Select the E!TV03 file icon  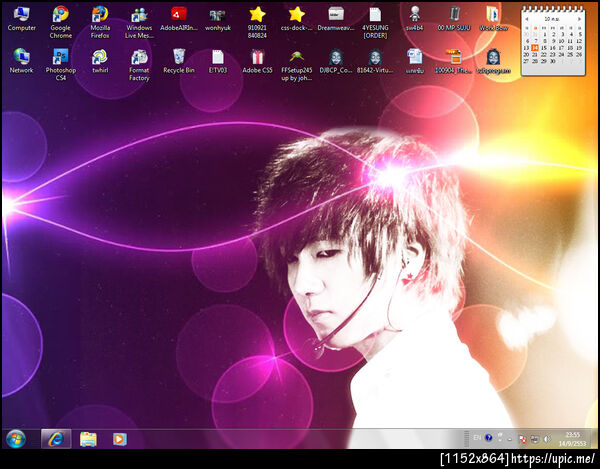pyautogui.click(x=218, y=61)
